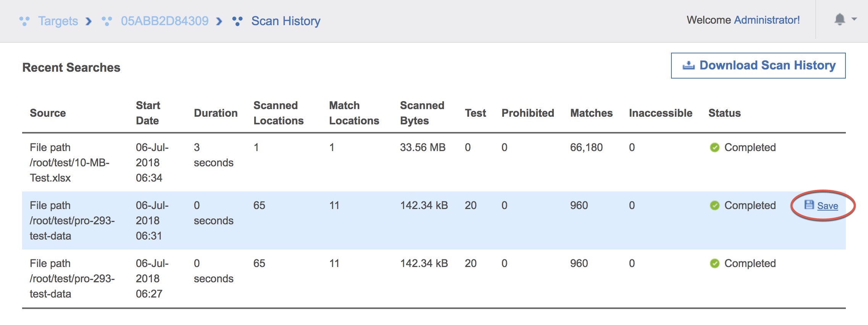
Task: Click green Completed checkmark for 10-MB-Test.xlsx scan
Action: tap(715, 148)
